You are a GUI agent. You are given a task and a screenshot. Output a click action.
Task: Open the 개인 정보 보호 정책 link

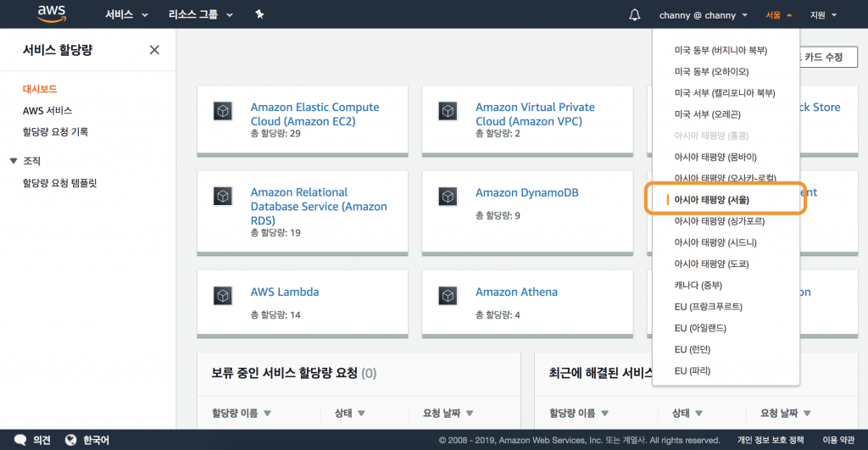click(770, 440)
